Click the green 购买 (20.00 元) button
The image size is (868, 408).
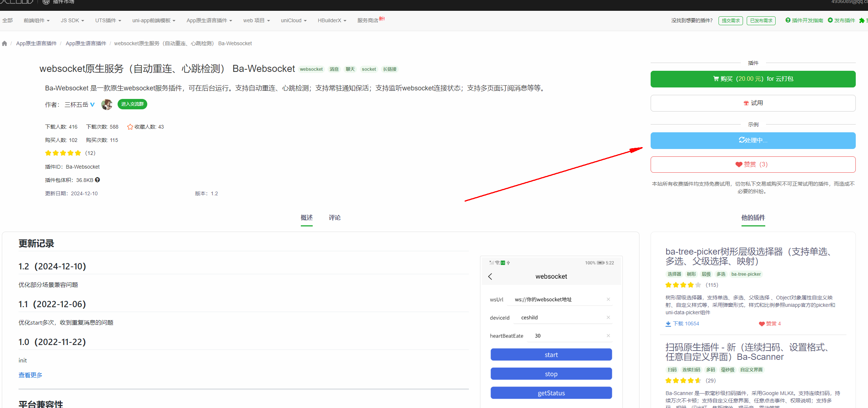753,79
